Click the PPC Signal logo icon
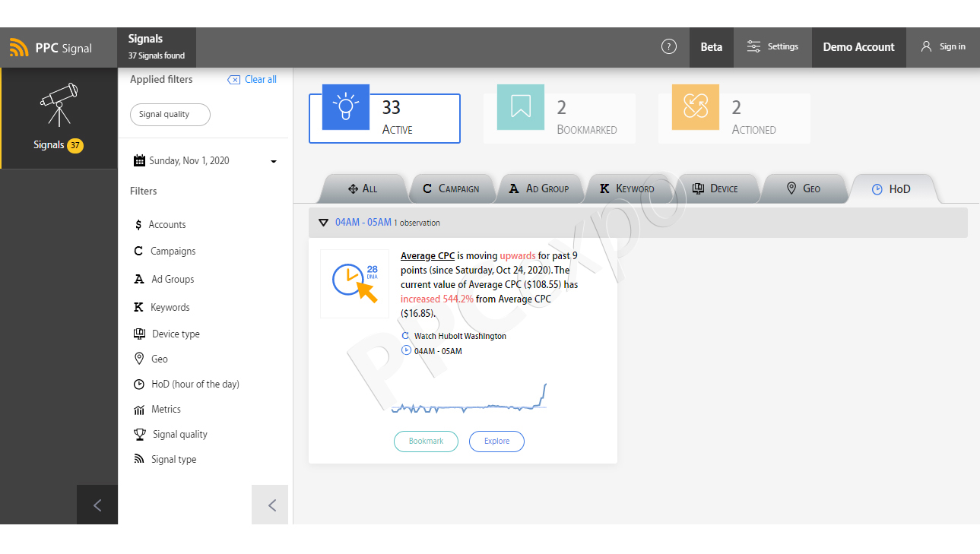The width and height of the screenshot is (980, 554). point(19,48)
